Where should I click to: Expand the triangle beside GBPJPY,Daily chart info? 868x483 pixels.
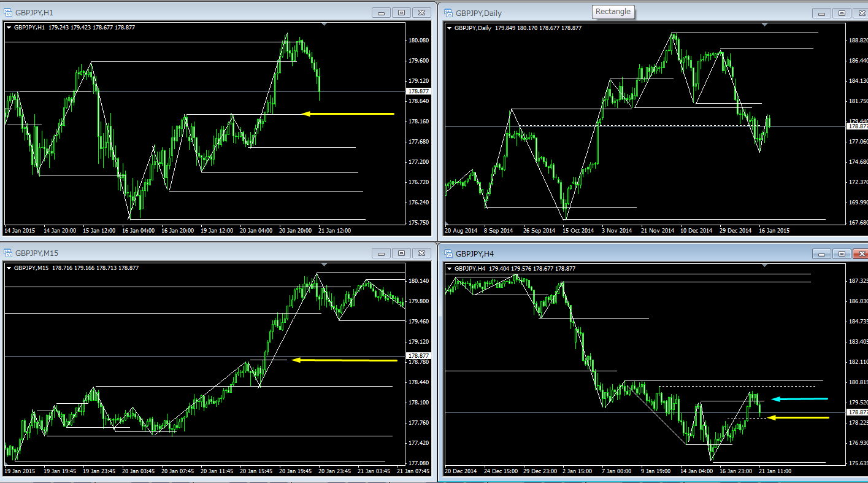pos(450,28)
